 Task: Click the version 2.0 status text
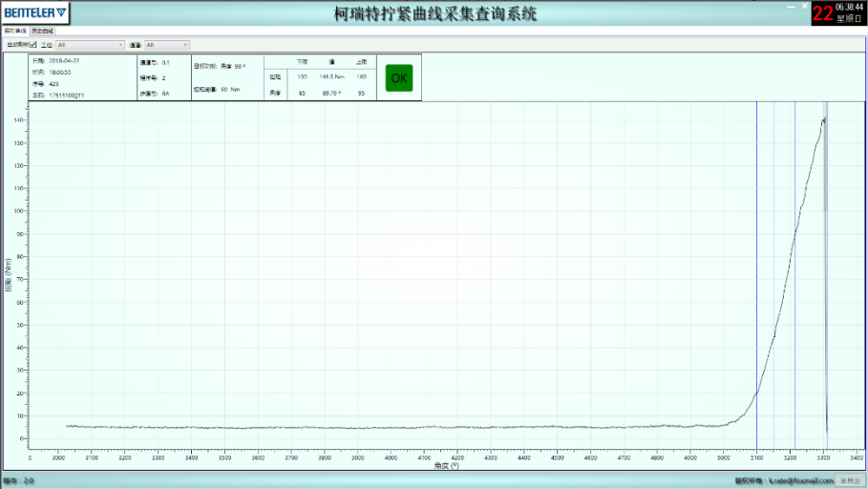pos(19,480)
